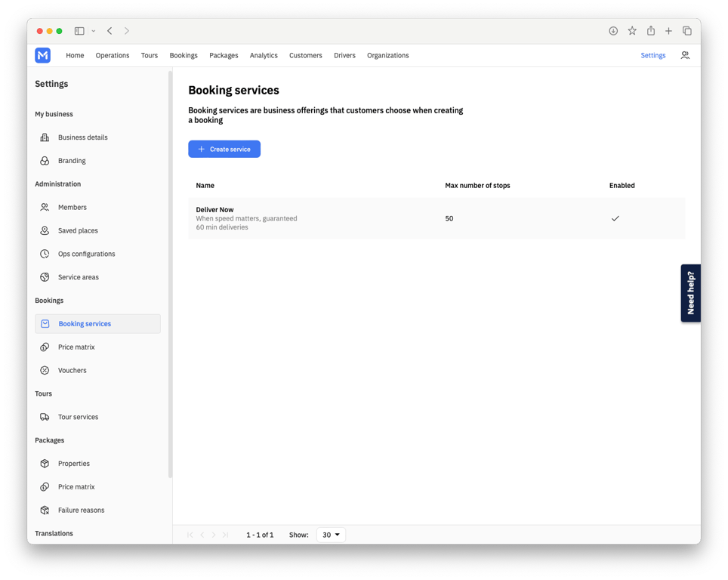Viewport: 728px width, 580px height.
Task: Toggle the browser sidebar icon
Action: pos(79,31)
